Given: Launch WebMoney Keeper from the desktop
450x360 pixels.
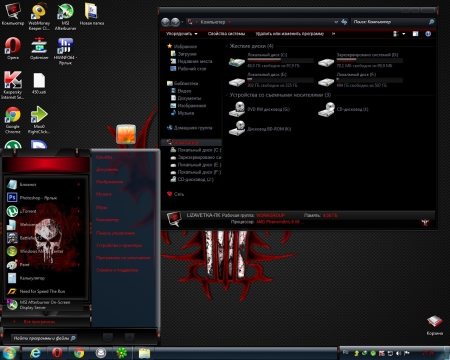Looking at the screenshot, I should [x=39, y=16].
